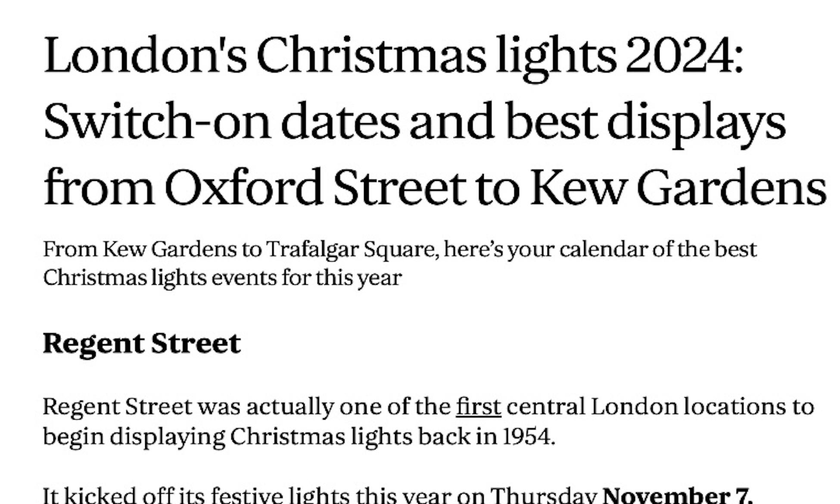Image resolution: width=840 pixels, height=504 pixels.
Task: Open the underlined "first" hyperlink
Action: (x=479, y=407)
